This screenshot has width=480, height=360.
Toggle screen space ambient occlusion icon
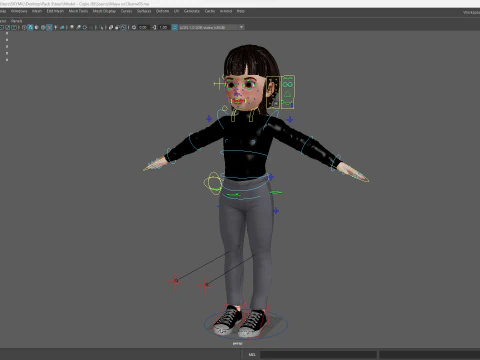pyautogui.click(x=72, y=27)
